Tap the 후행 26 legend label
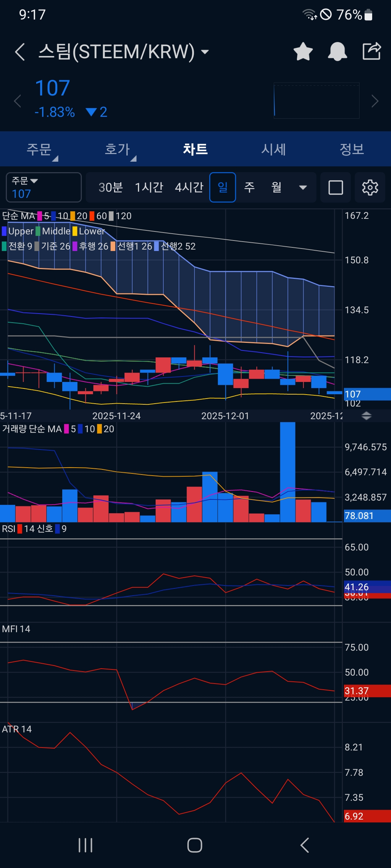The height and width of the screenshot is (868, 391). tap(91, 246)
